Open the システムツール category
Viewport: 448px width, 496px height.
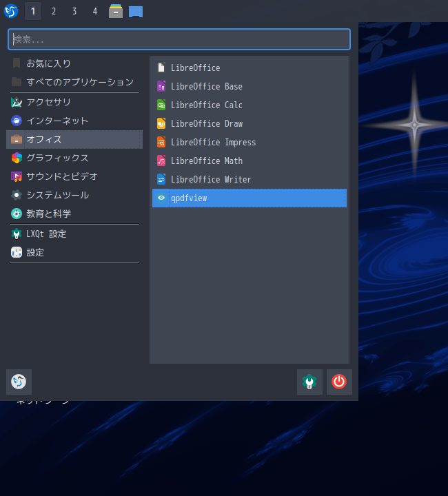pyautogui.click(x=74, y=195)
